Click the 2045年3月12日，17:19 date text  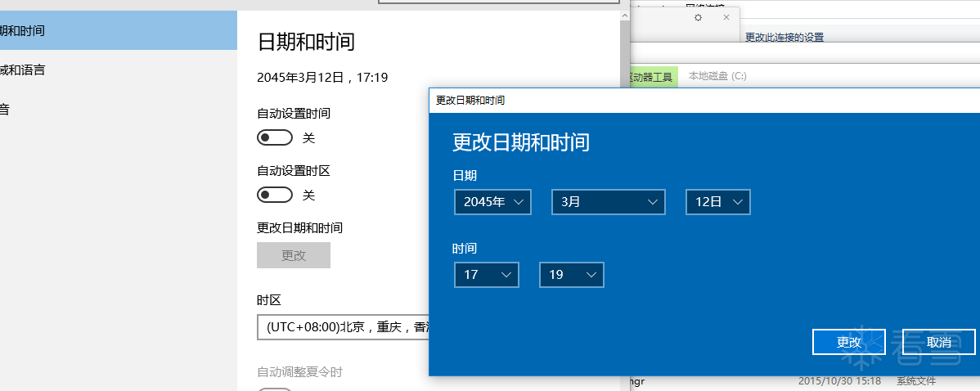(x=322, y=78)
